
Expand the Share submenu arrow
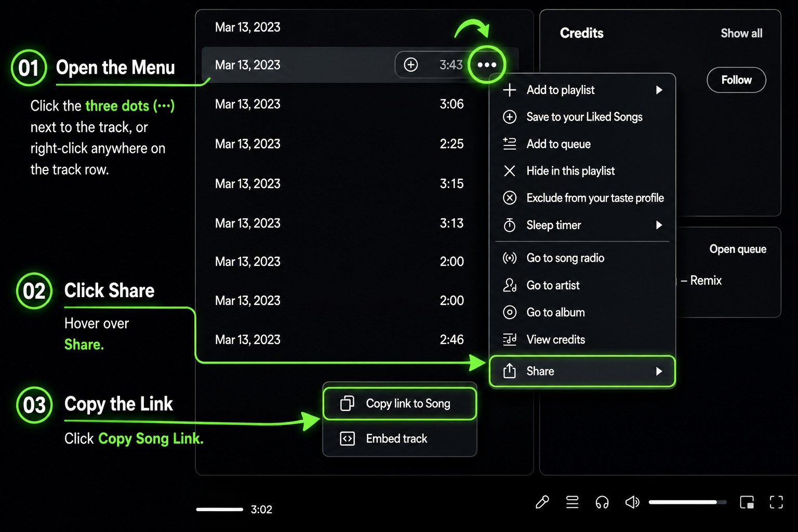(x=659, y=371)
